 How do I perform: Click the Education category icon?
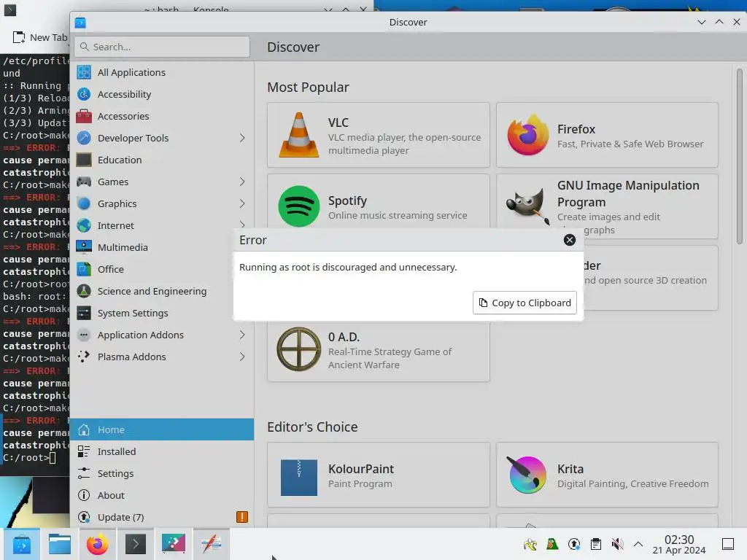(84, 160)
